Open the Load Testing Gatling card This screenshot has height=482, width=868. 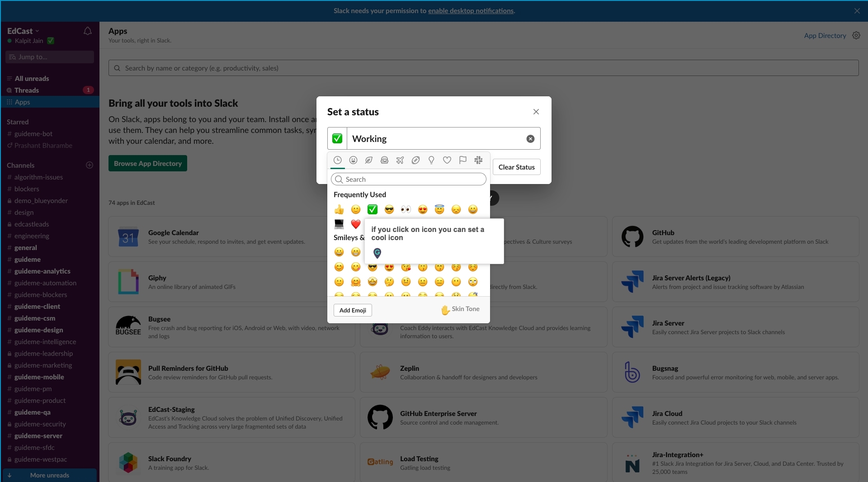click(x=483, y=463)
